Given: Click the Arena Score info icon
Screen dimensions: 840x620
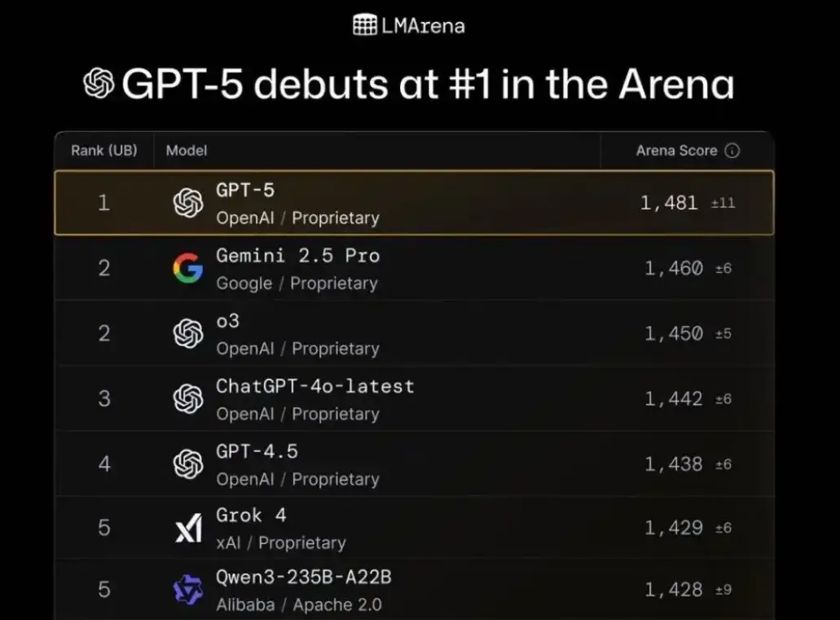Looking at the screenshot, I should click(x=732, y=151).
